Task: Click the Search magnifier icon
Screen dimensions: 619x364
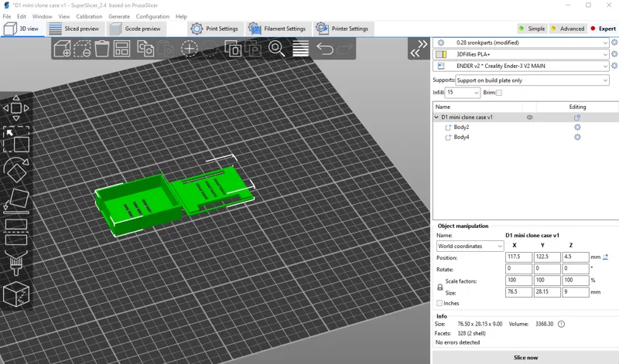Action: click(276, 49)
